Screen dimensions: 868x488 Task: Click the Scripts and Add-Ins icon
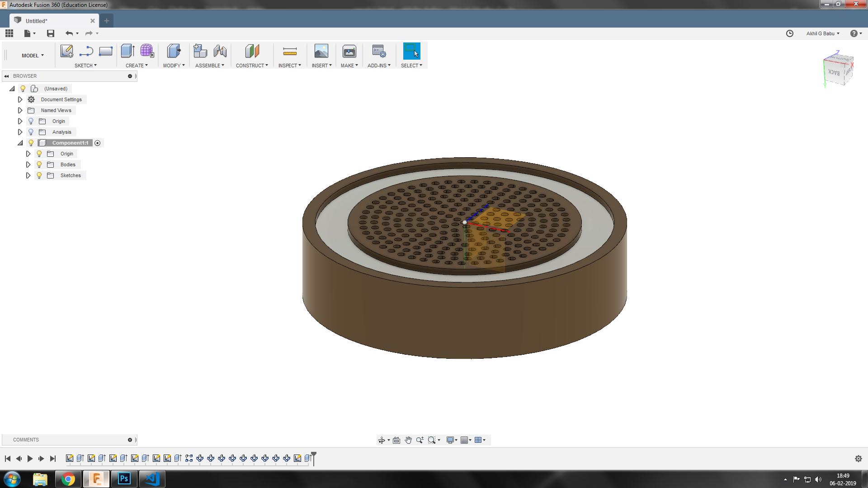pyautogui.click(x=379, y=51)
